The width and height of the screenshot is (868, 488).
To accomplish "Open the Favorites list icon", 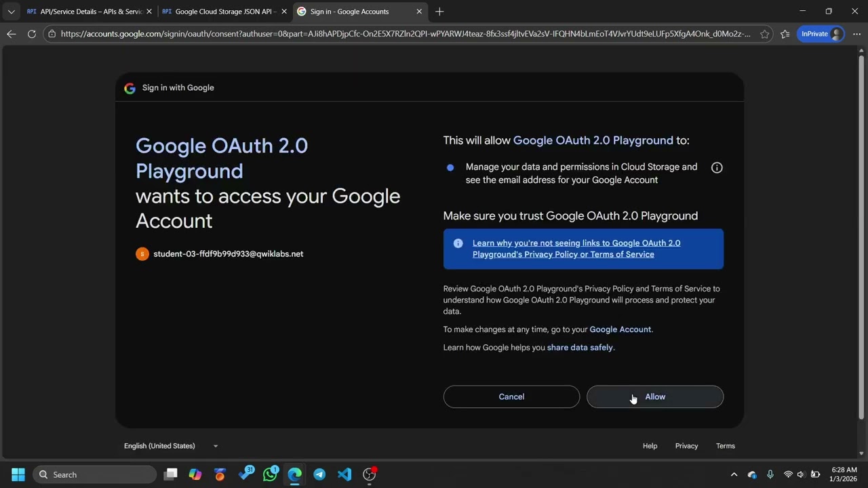I will [785, 34].
